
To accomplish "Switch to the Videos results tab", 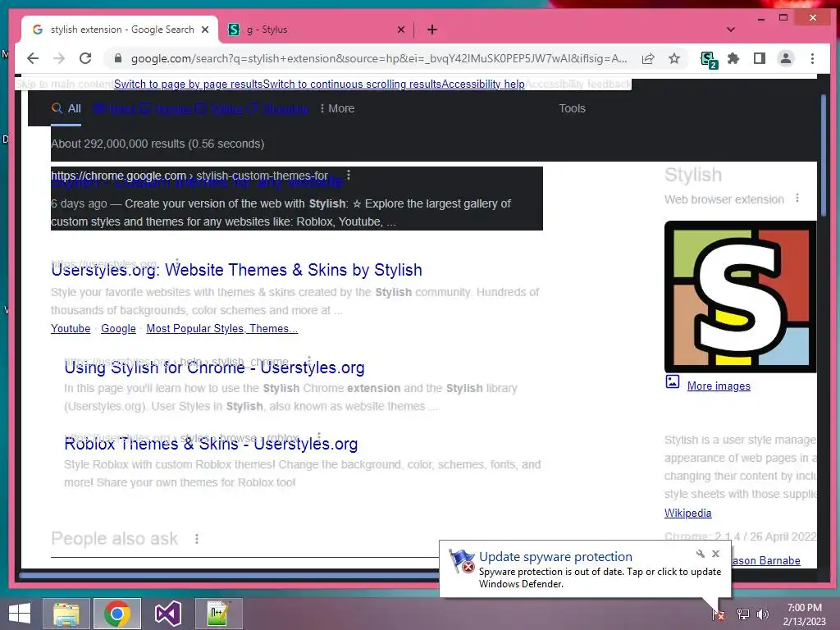I will tap(220, 109).
